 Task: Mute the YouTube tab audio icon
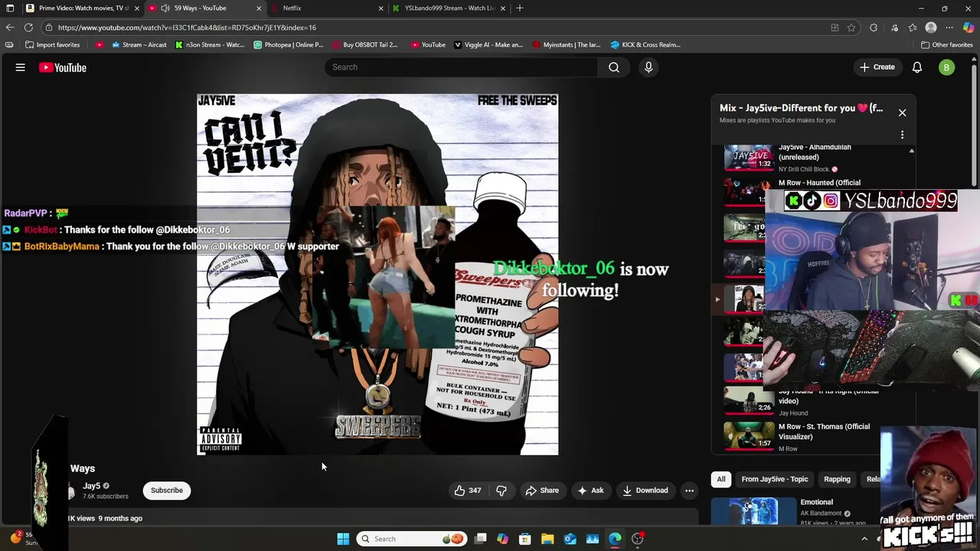(165, 8)
